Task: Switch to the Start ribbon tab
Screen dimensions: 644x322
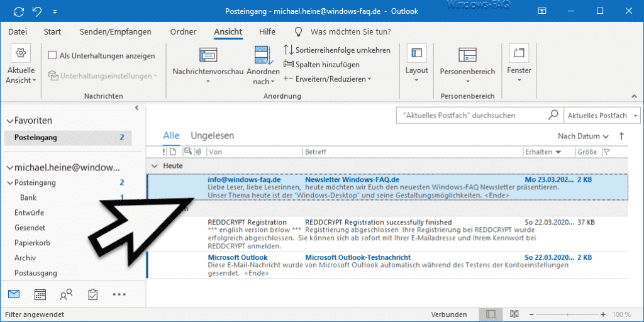Action: tap(52, 31)
